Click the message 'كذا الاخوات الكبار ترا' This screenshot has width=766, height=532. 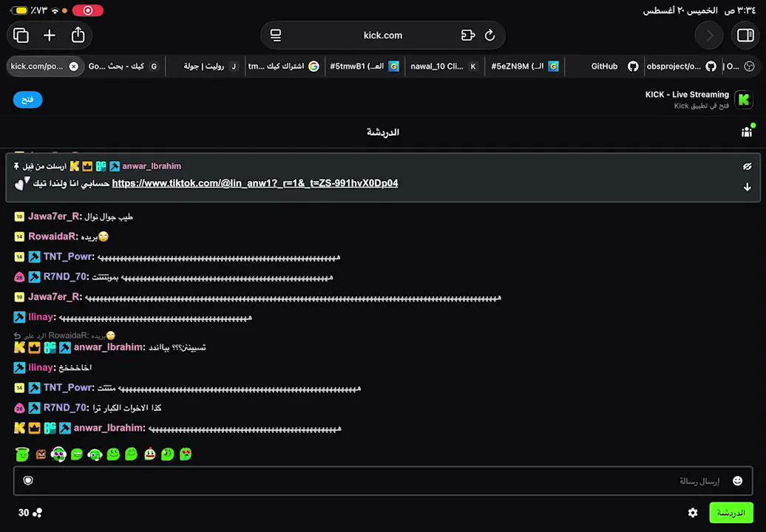pos(127,408)
